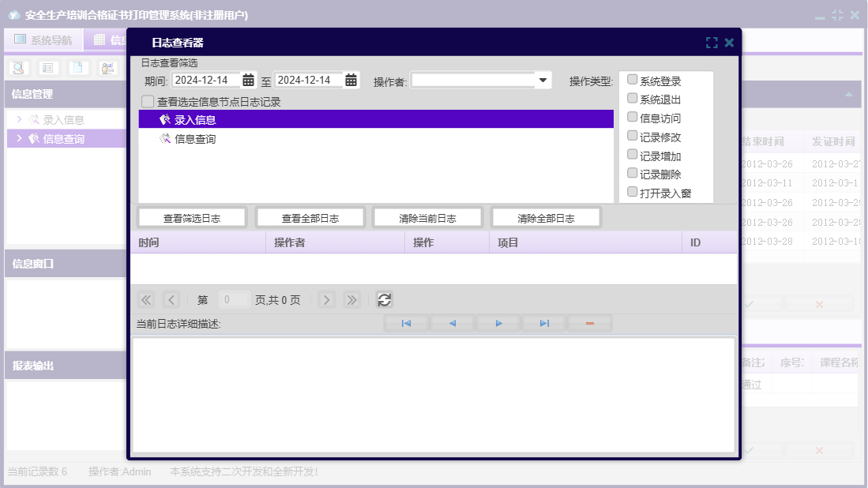Enable the 系统登录 operation type checkbox

coord(632,81)
